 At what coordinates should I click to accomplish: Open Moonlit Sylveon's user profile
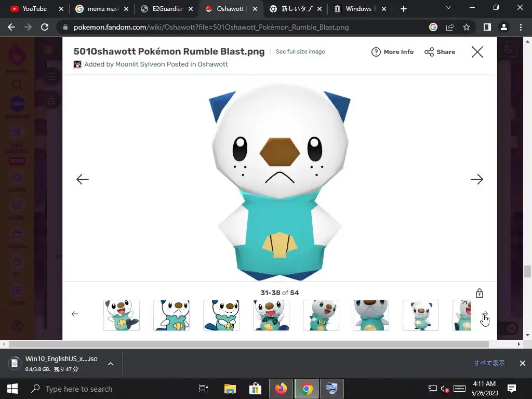[x=140, y=64]
